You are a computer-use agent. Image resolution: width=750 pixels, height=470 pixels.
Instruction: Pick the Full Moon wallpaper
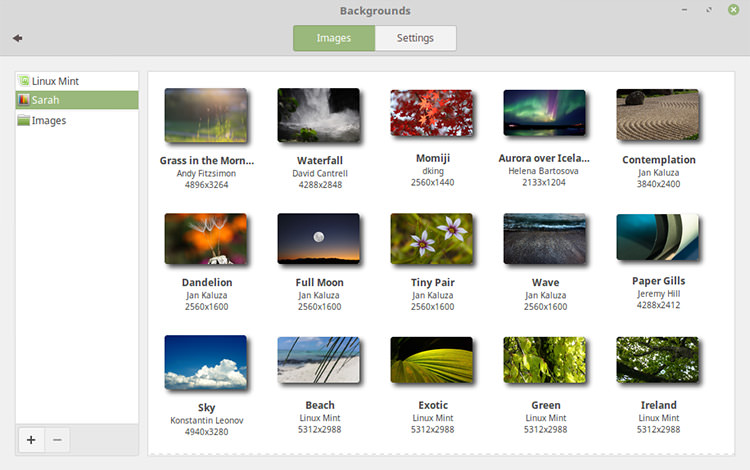click(x=319, y=239)
